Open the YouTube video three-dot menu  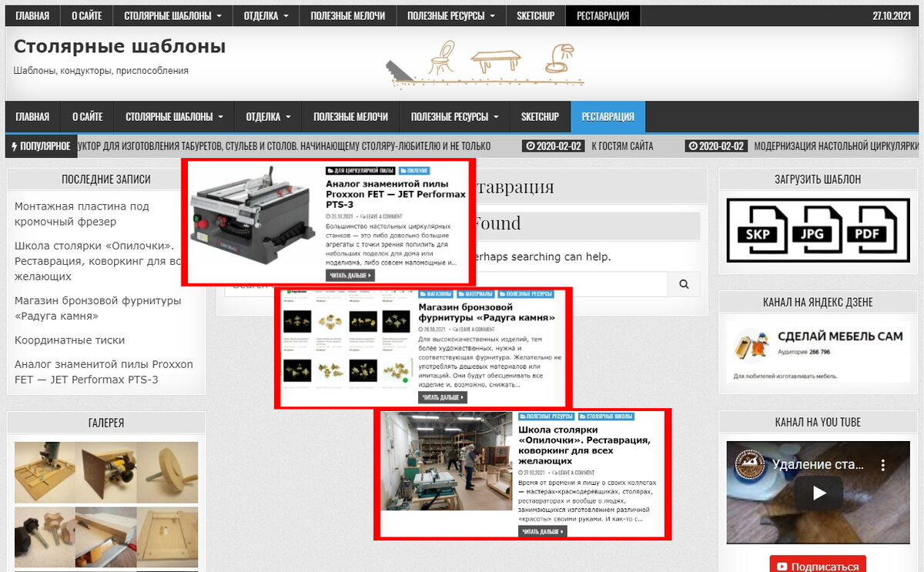tap(884, 466)
